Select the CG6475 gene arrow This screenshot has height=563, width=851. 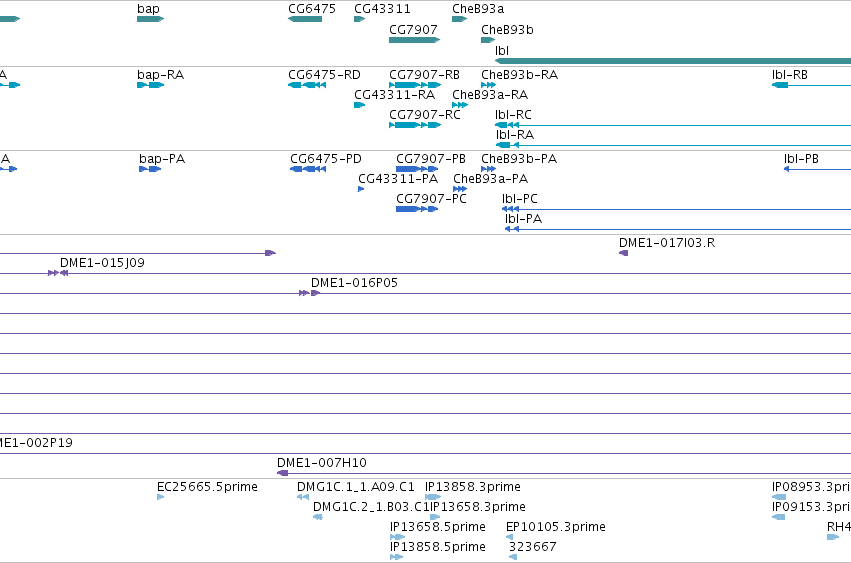coord(305,19)
